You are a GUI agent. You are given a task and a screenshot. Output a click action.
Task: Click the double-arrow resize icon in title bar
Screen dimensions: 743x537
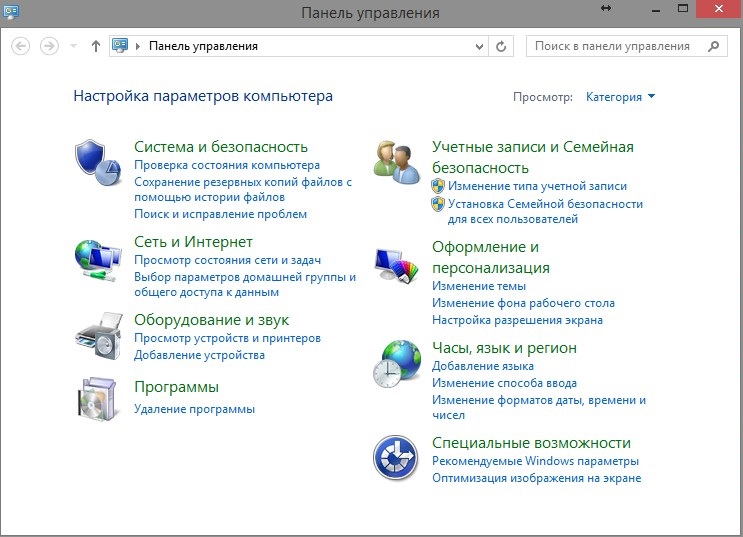click(x=606, y=8)
